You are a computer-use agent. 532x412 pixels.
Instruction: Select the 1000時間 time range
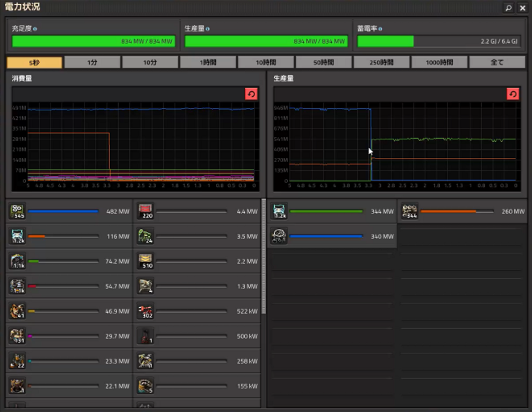[x=439, y=62]
